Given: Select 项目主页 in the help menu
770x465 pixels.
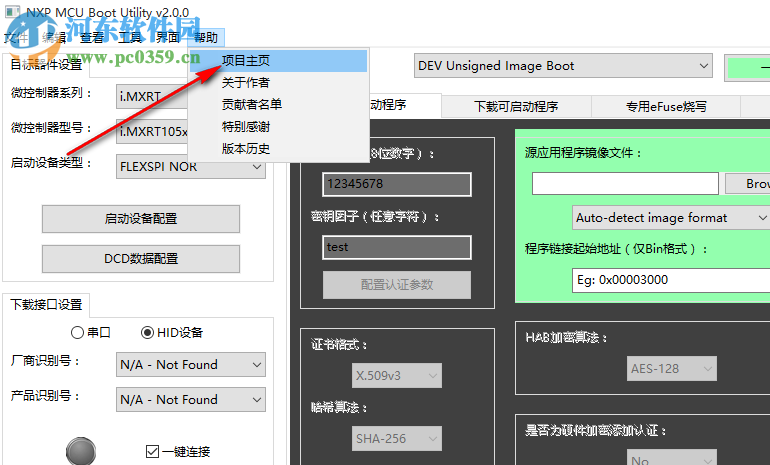Looking at the screenshot, I should pyautogui.click(x=278, y=60).
